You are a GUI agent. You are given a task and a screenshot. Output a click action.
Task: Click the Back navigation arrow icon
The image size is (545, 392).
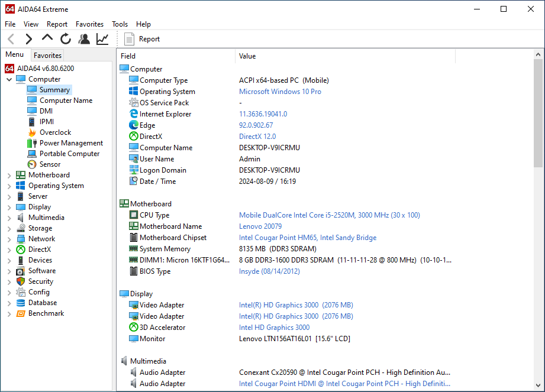click(x=11, y=39)
